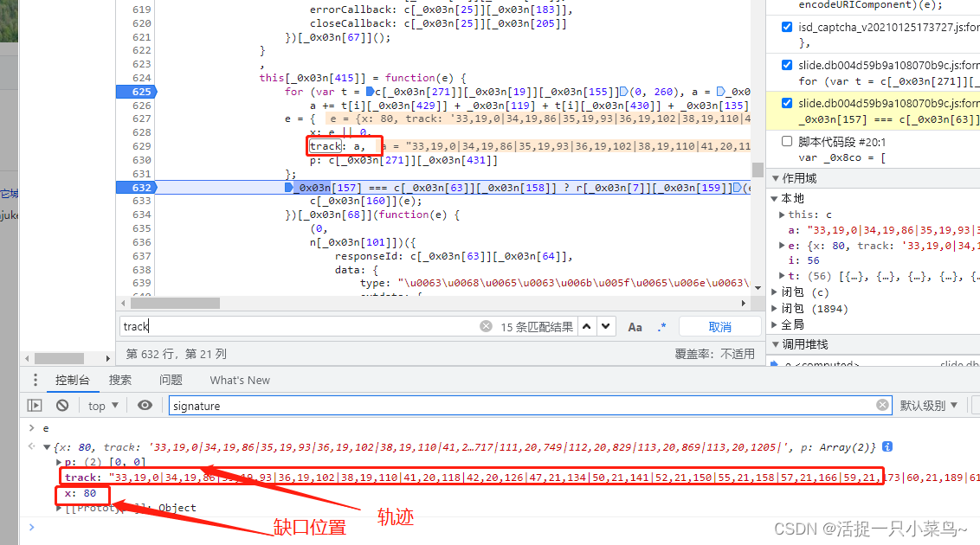This screenshot has width=980, height=545.
Task: Toggle regex search option
Action: pos(661,326)
